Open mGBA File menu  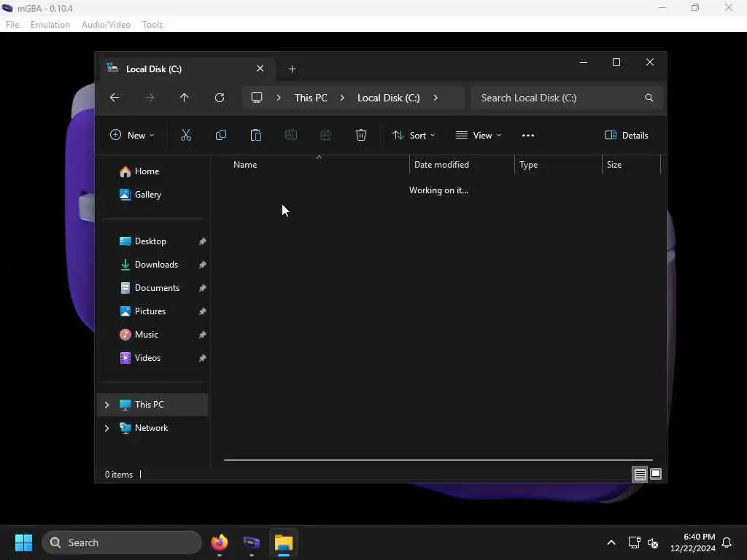(x=12, y=25)
